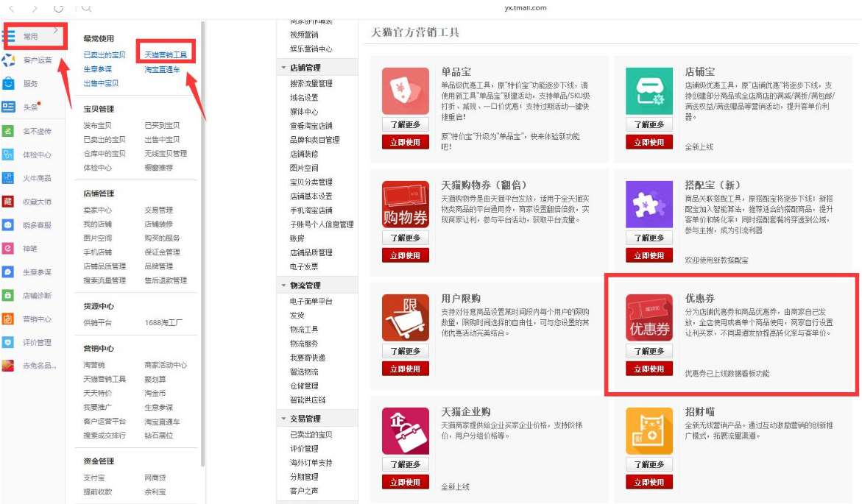Collapse the 交易管理 section arrow
The width and height of the screenshot is (862, 504).
click(x=283, y=418)
